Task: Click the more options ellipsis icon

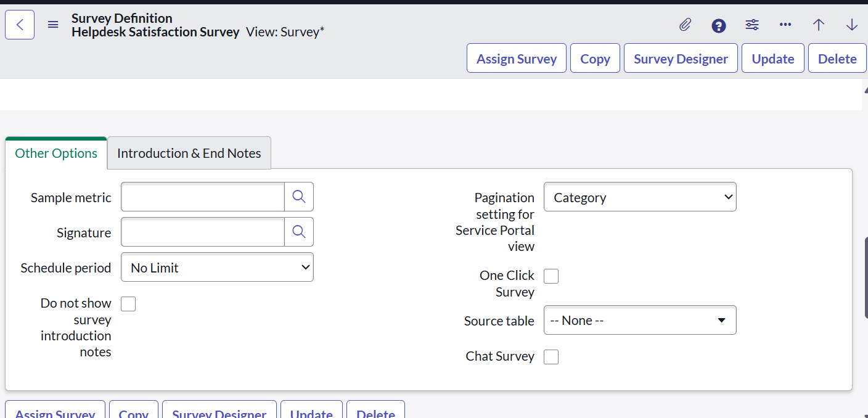Action: point(785,25)
